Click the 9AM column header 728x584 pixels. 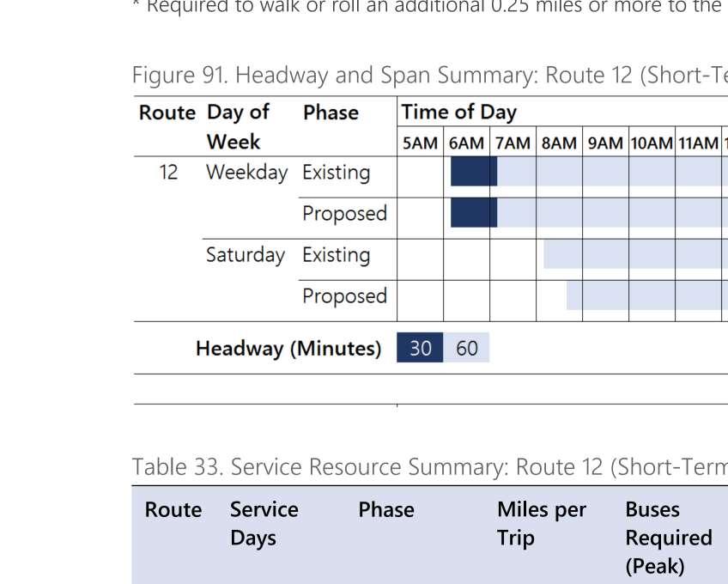coord(606,143)
